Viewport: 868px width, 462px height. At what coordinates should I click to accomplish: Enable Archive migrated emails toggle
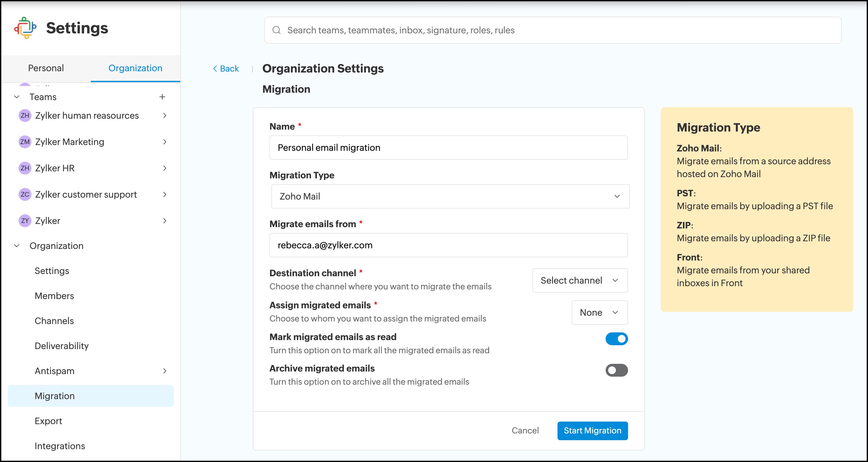point(616,370)
